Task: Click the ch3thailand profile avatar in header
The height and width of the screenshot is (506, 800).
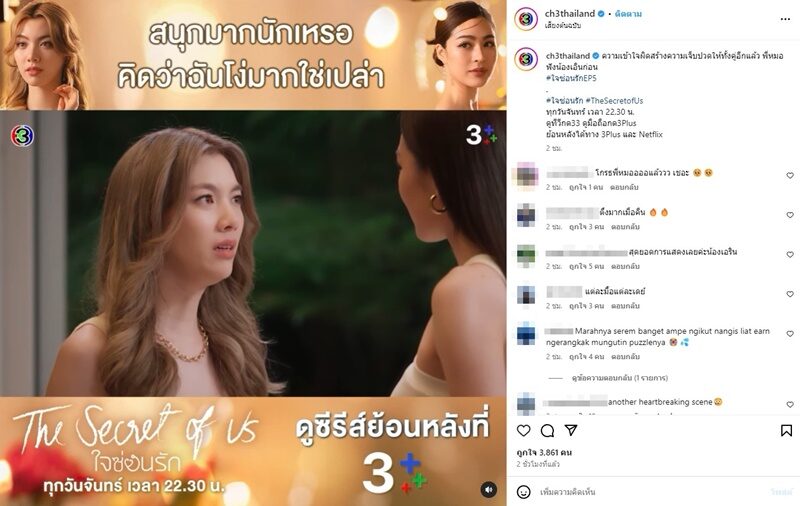Action: (526, 19)
